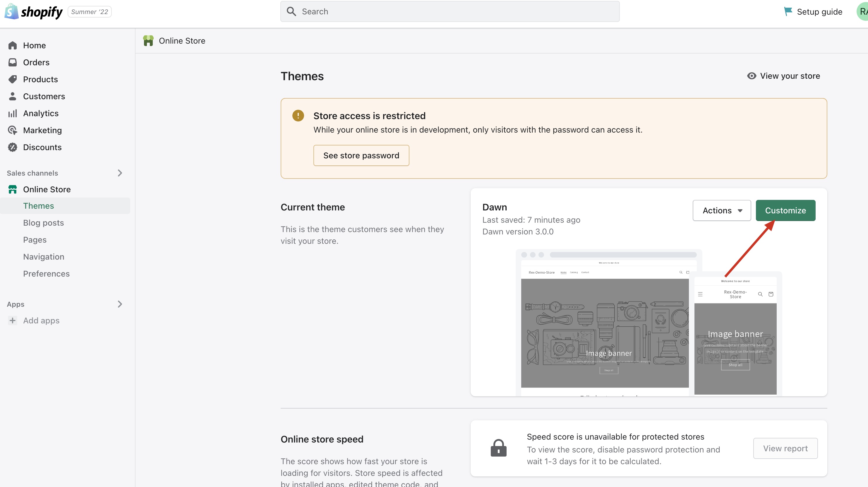Click the Orders inbox icon

[13, 62]
